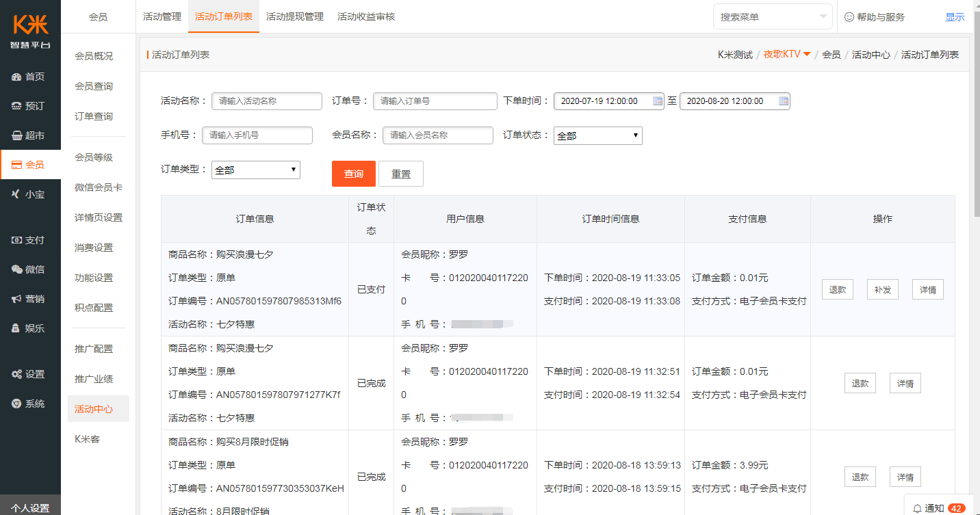Open 推广配置 in the submenu
The width and height of the screenshot is (980, 515).
(x=94, y=349)
